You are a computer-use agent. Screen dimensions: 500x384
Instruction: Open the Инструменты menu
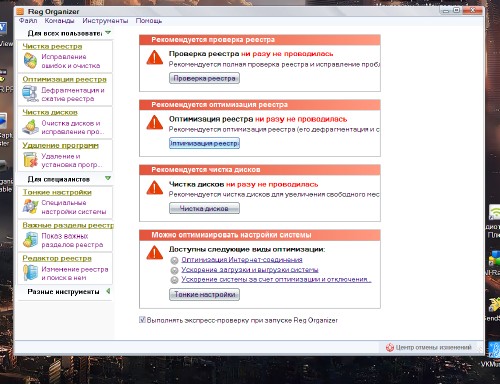(105, 21)
